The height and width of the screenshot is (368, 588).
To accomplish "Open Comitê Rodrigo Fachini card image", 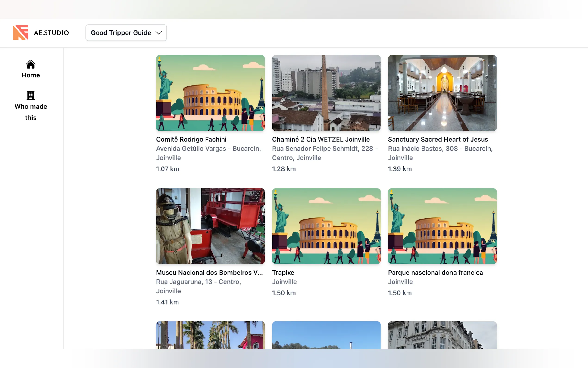I will 210,93.
